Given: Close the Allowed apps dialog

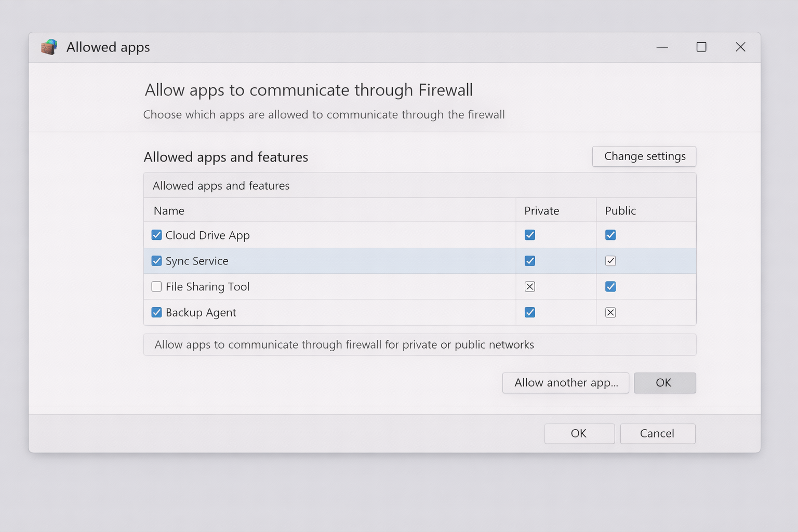Looking at the screenshot, I should (740, 47).
